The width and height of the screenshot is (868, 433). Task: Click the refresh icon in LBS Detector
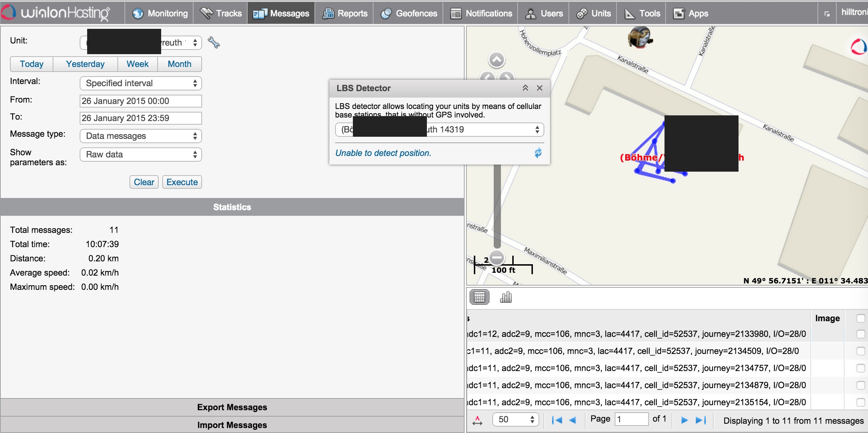coord(538,153)
